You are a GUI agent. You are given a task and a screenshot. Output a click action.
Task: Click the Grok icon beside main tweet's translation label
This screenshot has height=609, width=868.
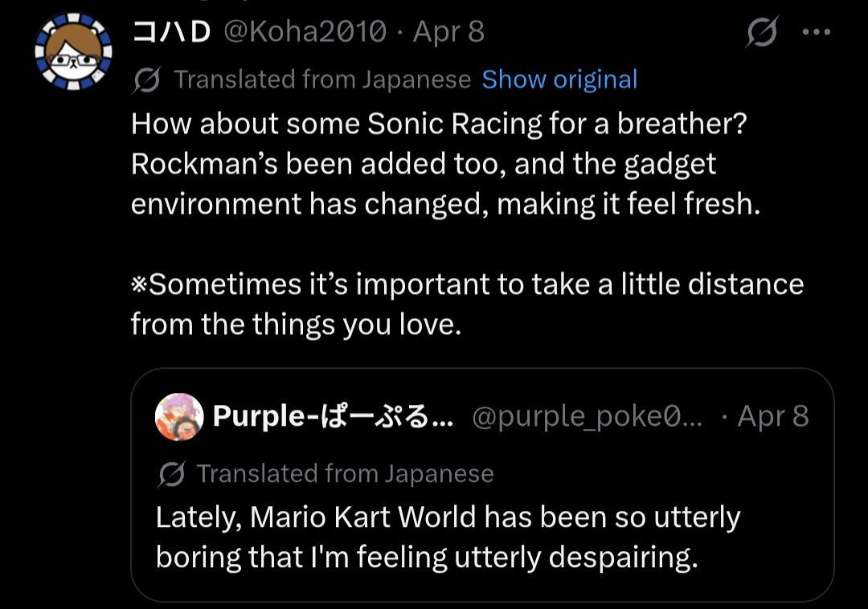pos(146,80)
